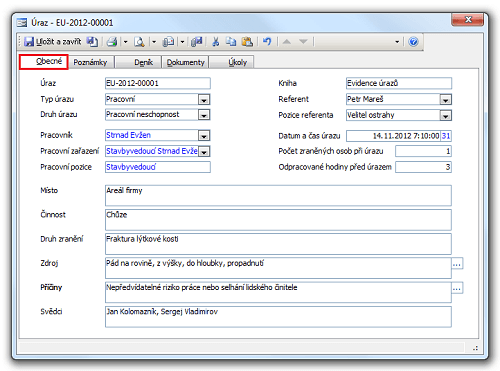Open the toolbar options dropdown arrow
Screen dimensions: 500x371
click(397, 42)
